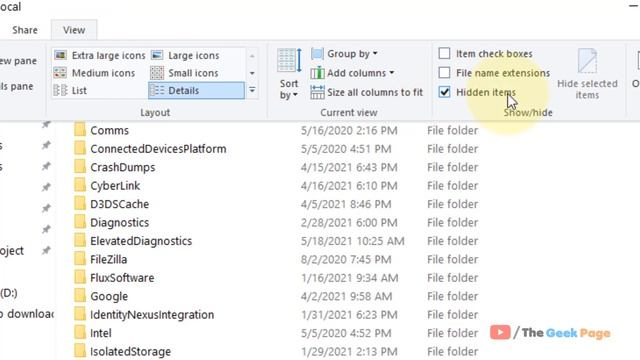Click Diagnostics folder icon

(x=80, y=222)
